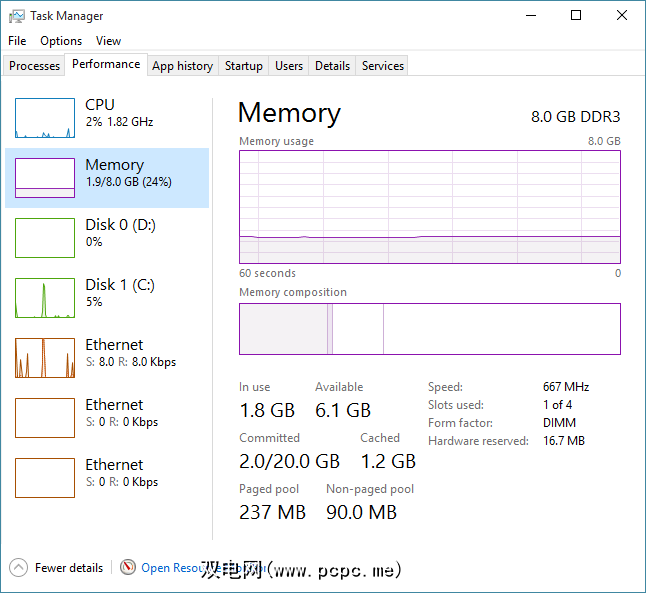Open the File menu
646x593 pixels.
point(17,41)
